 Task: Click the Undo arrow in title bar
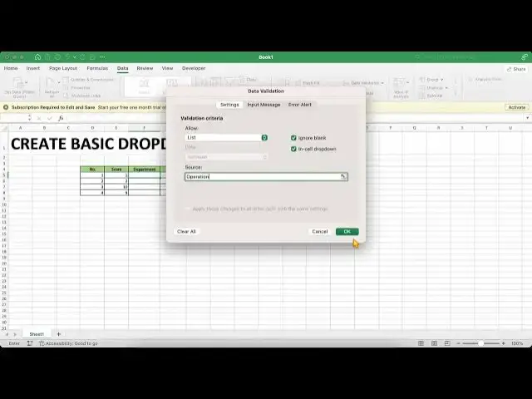pyautogui.click(x=67, y=57)
